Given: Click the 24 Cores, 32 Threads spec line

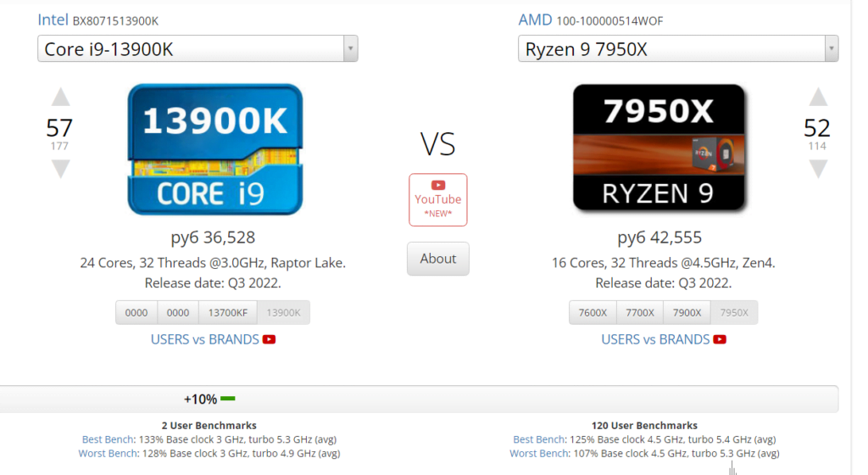Looking at the screenshot, I should click(x=213, y=263).
